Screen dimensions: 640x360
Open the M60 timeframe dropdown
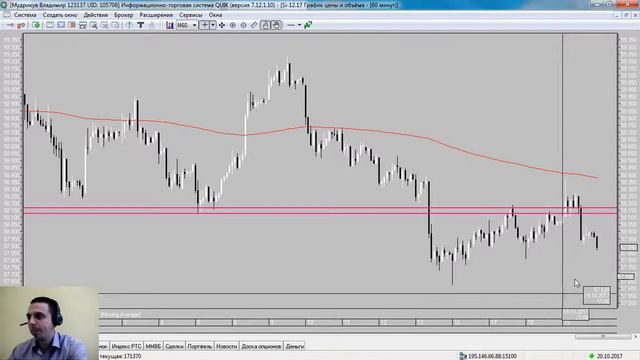[187, 25]
